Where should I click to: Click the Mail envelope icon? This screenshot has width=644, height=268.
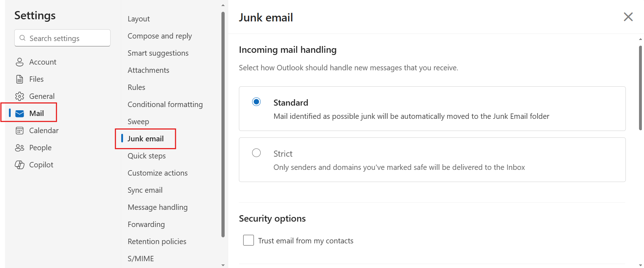tap(20, 113)
